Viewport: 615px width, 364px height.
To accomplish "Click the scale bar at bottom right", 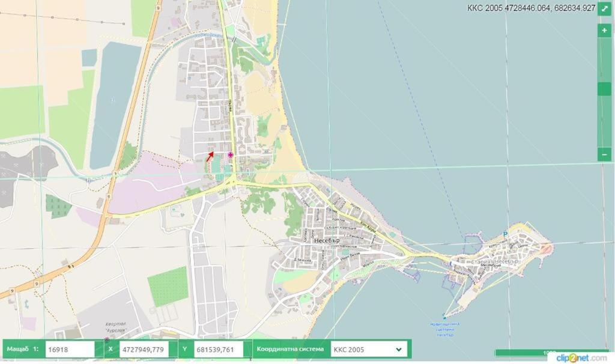I will click(x=544, y=353).
